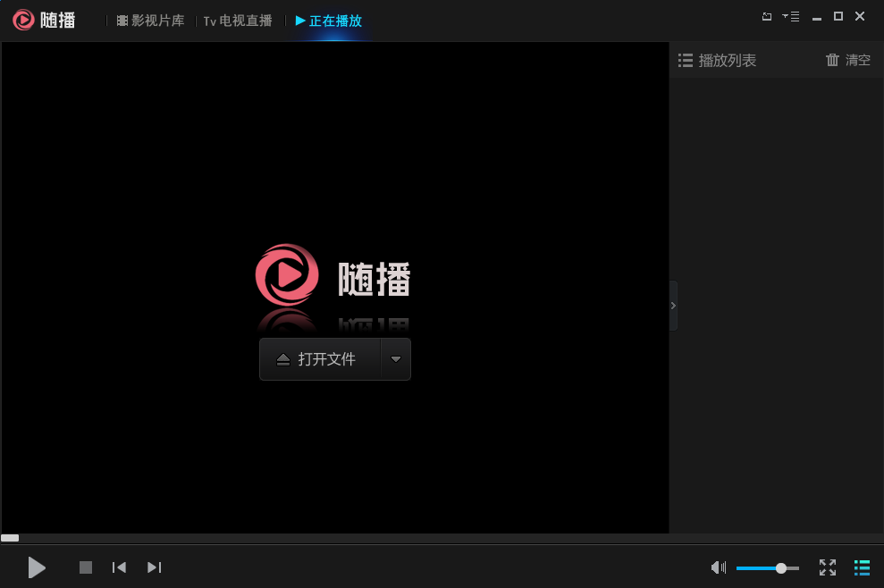Enter fullscreen mode with the arrows icon

[x=828, y=567]
